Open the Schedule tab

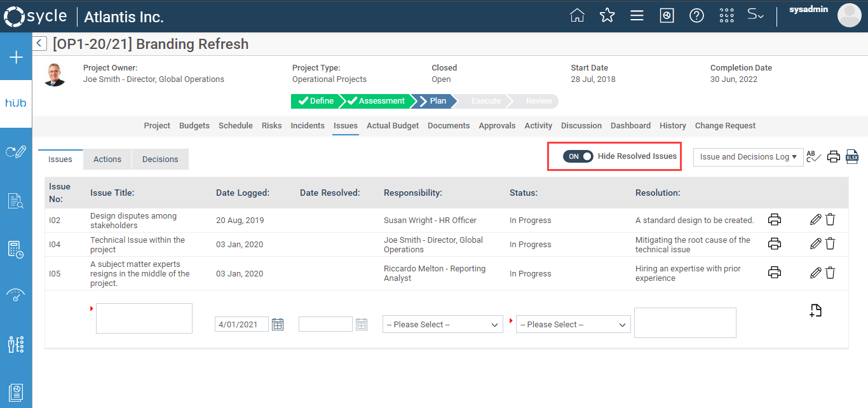click(236, 126)
